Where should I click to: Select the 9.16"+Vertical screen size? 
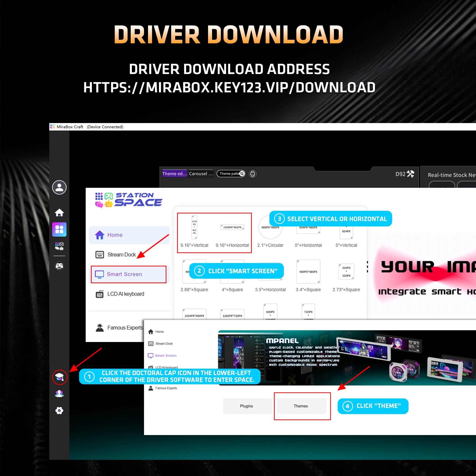coord(194,232)
